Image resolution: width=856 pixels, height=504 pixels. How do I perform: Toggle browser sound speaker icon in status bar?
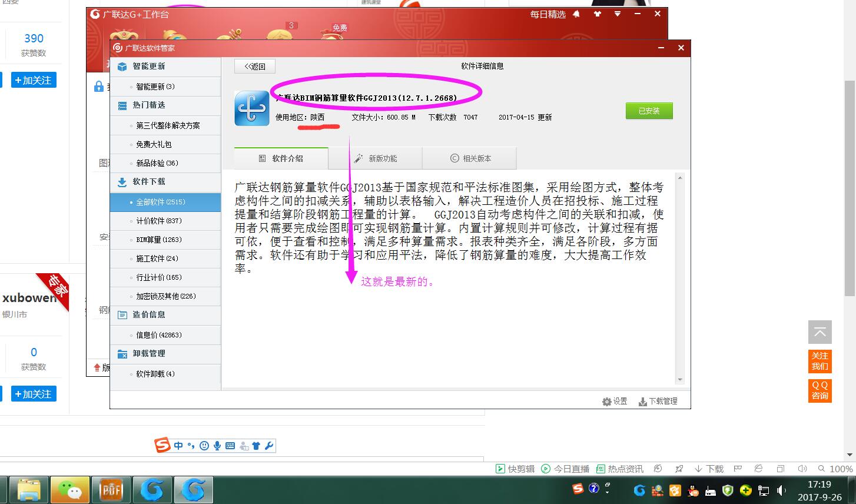tap(802, 469)
